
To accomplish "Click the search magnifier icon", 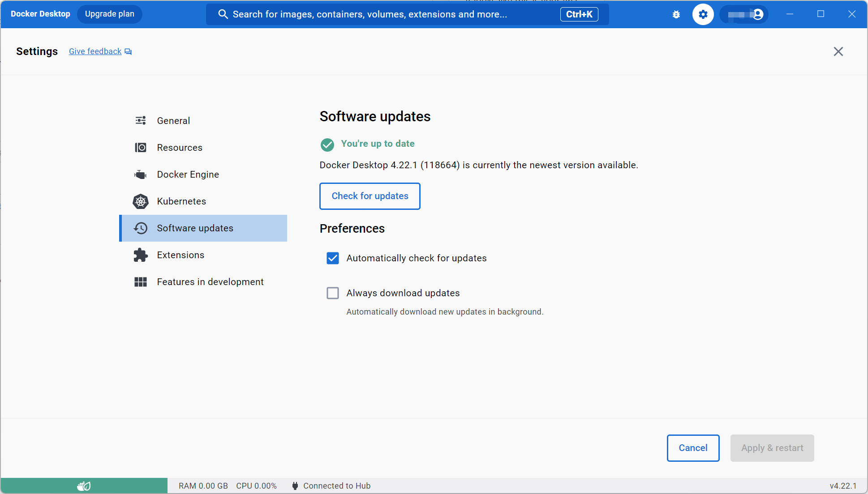I will pos(223,14).
